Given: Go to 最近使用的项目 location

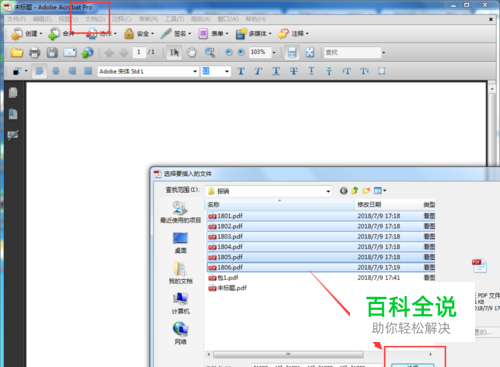Looking at the screenshot, I should pos(180,212).
